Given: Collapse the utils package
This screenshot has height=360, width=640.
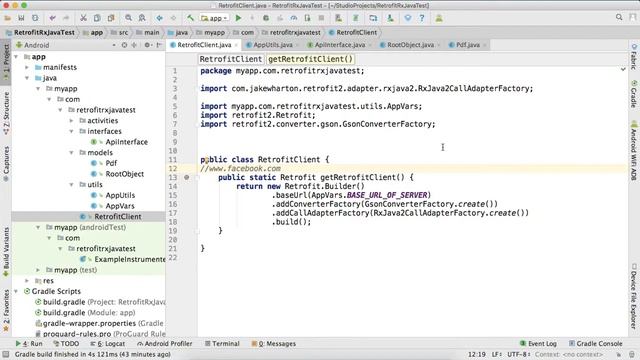Looking at the screenshot, I should (71, 184).
